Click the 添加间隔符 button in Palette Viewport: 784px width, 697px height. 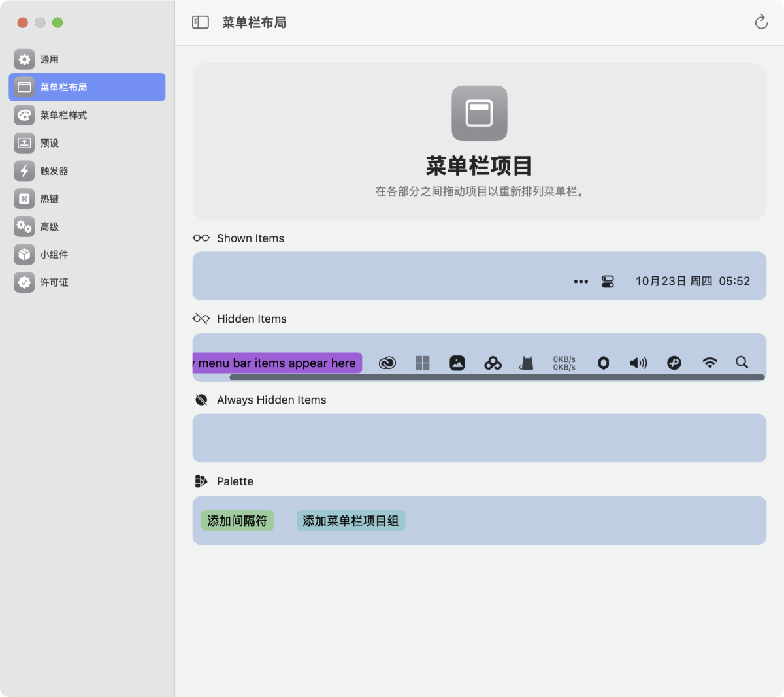237,521
